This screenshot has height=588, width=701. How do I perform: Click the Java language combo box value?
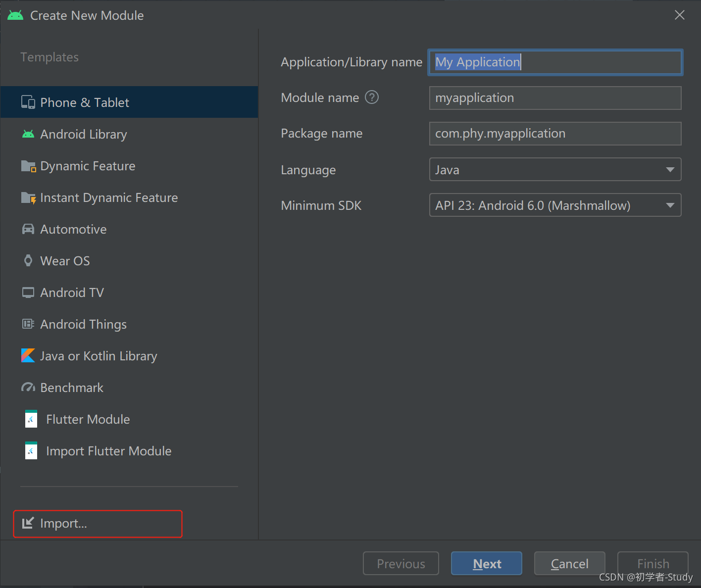555,170
